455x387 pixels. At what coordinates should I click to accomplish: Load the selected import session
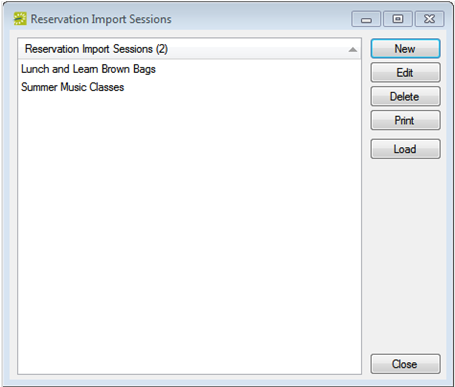click(x=405, y=149)
